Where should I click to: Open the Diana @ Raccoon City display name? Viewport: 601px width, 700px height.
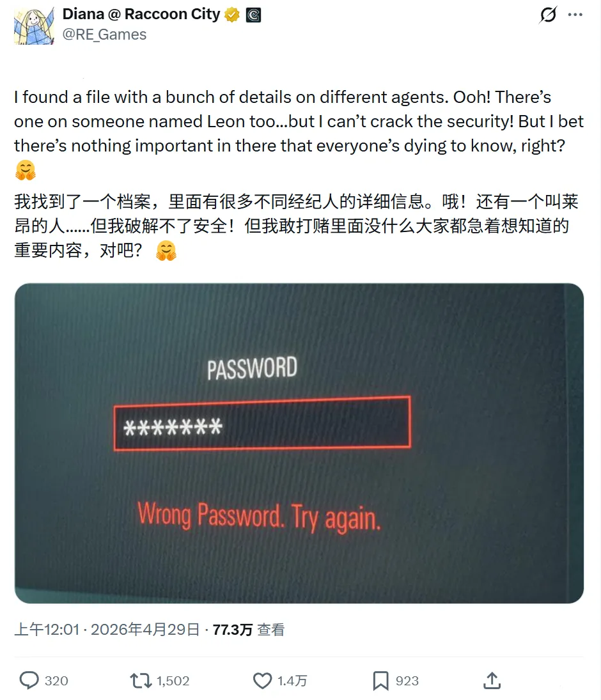pyautogui.click(x=141, y=14)
